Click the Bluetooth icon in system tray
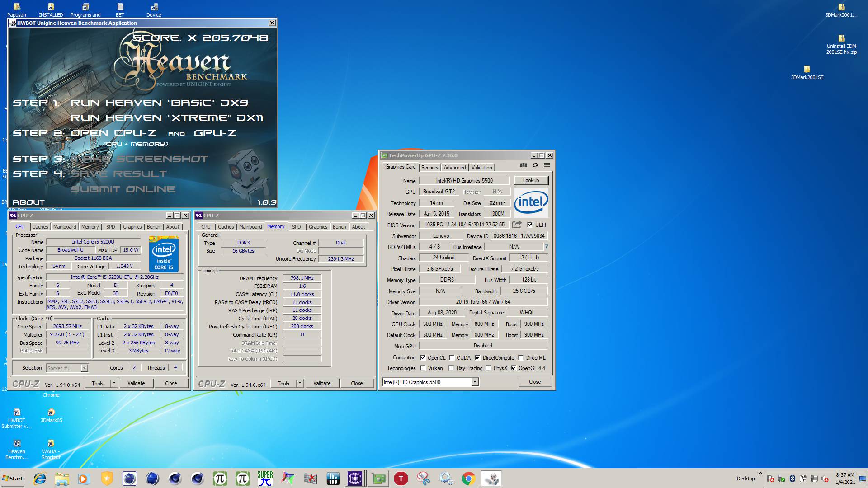This screenshot has height=488, width=868. tap(793, 479)
